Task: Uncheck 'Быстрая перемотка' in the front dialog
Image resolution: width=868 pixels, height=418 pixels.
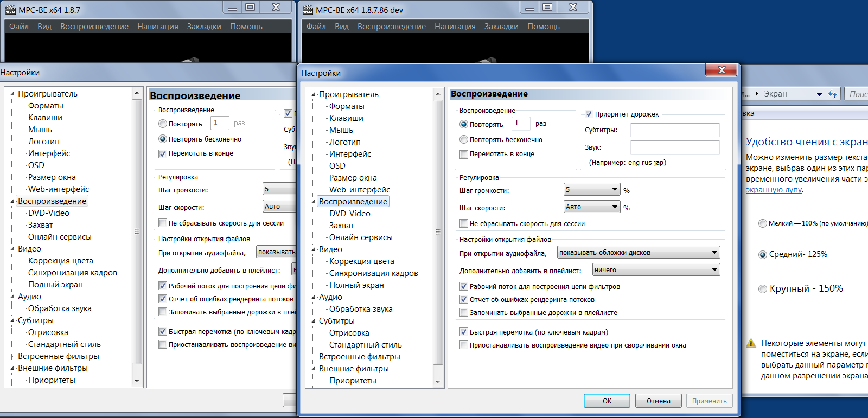Action: tap(464, 332)
